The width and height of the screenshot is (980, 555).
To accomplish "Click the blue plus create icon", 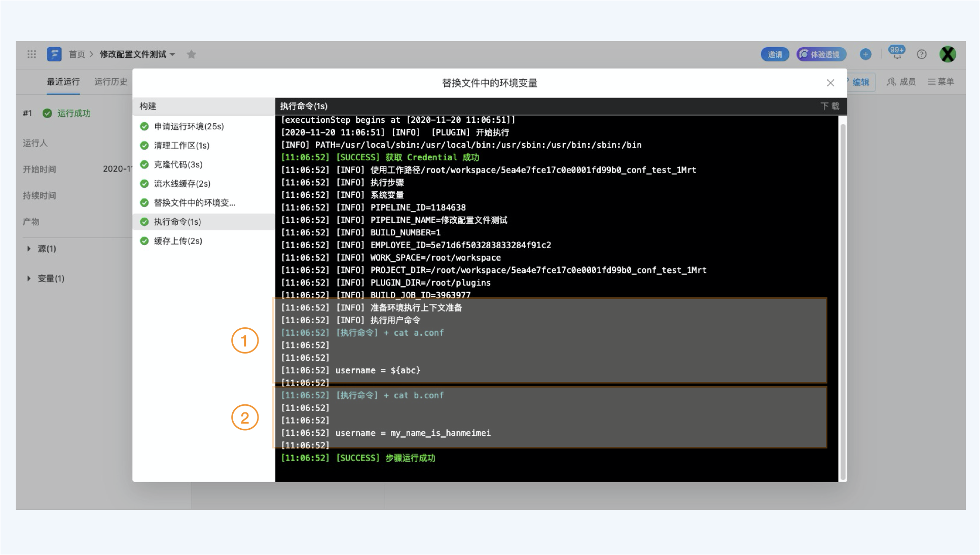I will [x=865, y=54].
